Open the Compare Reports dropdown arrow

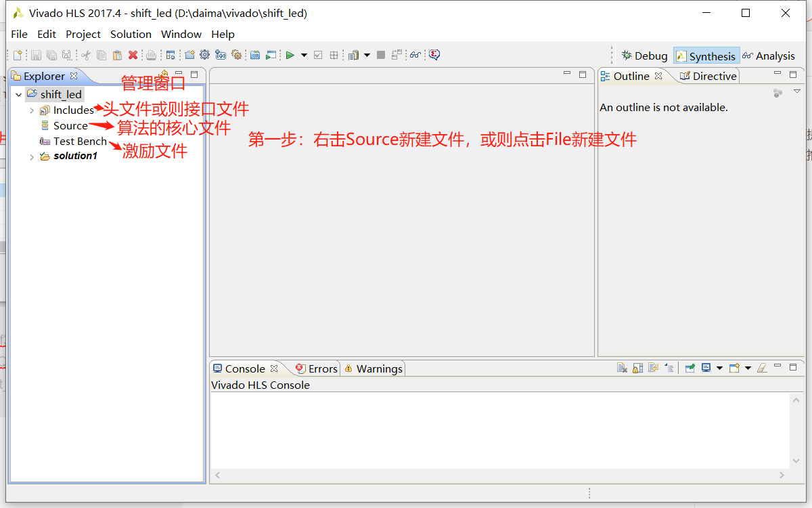(367, 56)
